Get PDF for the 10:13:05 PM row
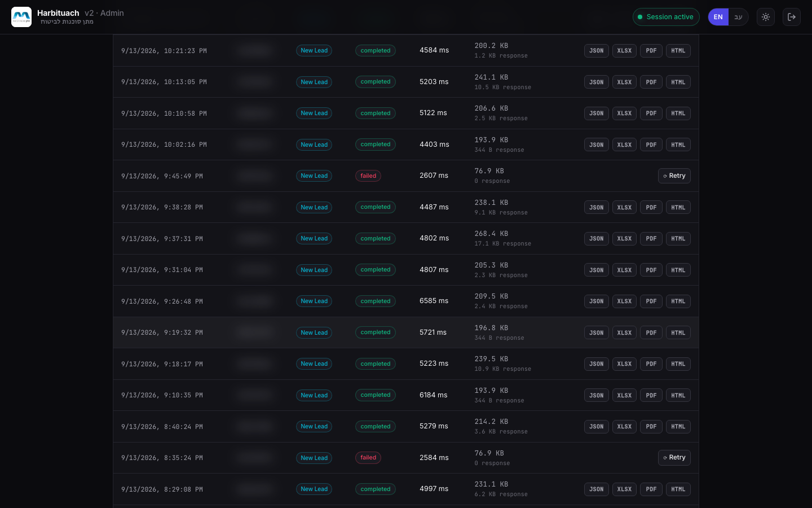Screen dimensions: 812x508 651,82
